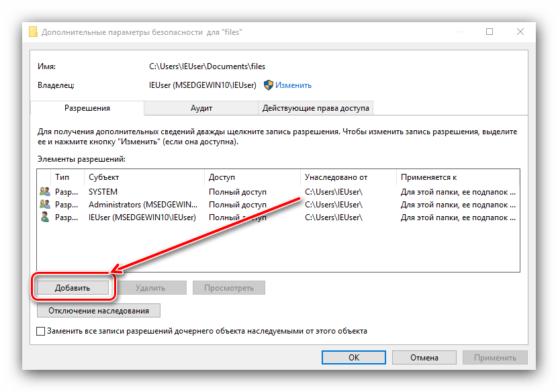Click the folder icon in the title bar
This screenshot has width=558, height=392.
coord(34,32)
